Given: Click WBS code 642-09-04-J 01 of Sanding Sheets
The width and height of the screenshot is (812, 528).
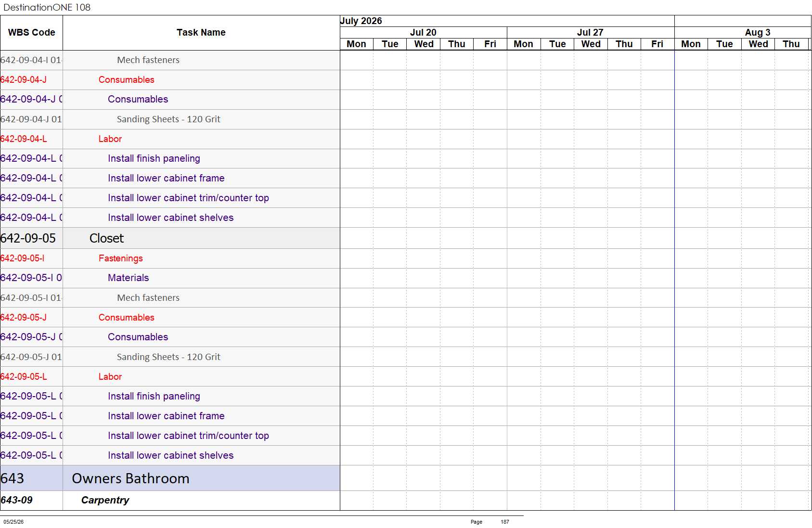Looking at the screenshot, I should [x=31, y=119].
